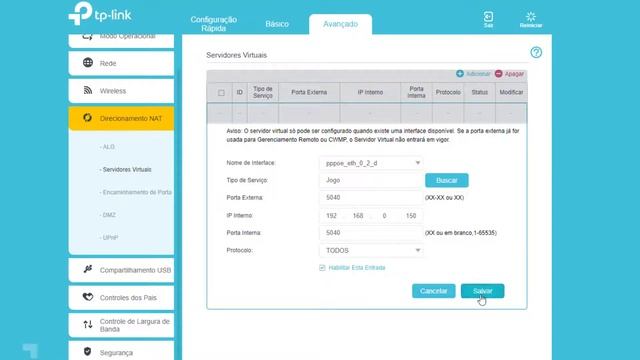The height and width of the screenshot is (360, 640).
Task: Click the IP Interno third octet 0
Action: coord(384,216)
